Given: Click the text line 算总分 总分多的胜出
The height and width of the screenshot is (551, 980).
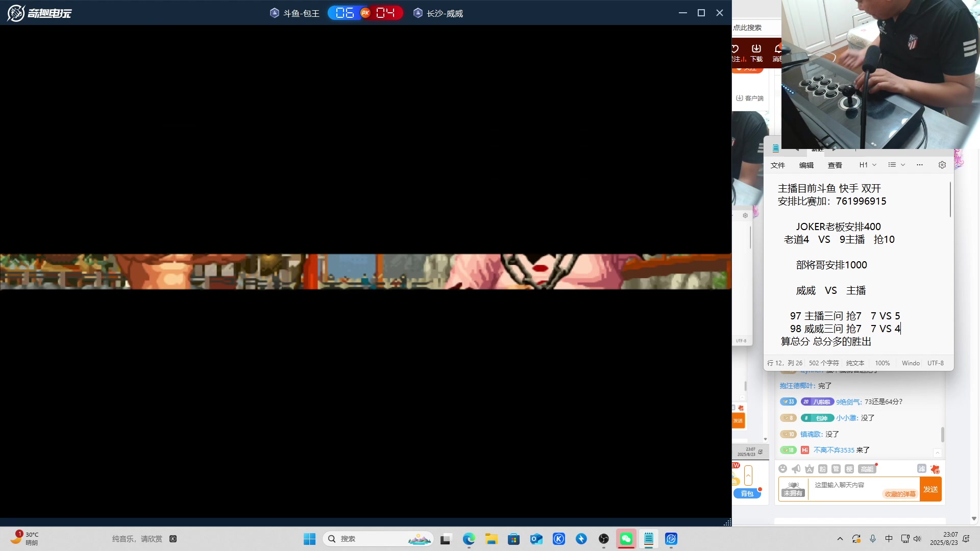Looking at the screenshot, I should coord(826,341).
